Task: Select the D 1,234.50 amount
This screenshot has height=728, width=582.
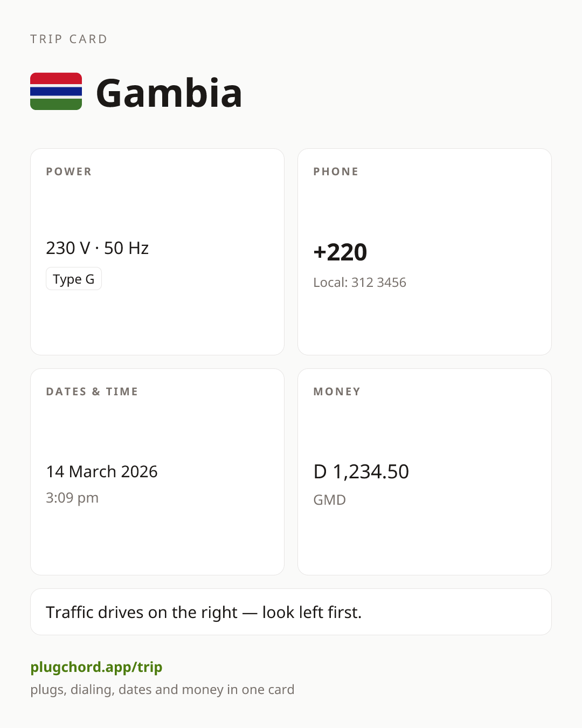Action: click(x=361, y=471)
